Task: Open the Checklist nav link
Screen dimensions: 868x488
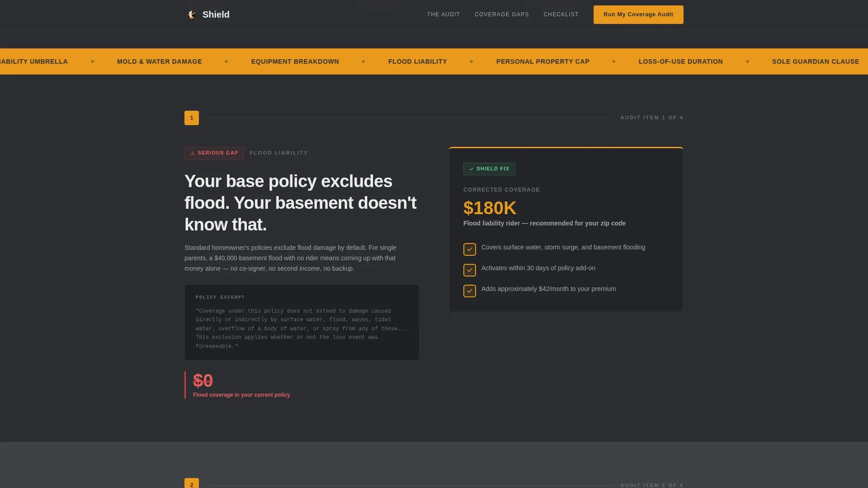Action: pyautogui.click(x=561, y=14)
